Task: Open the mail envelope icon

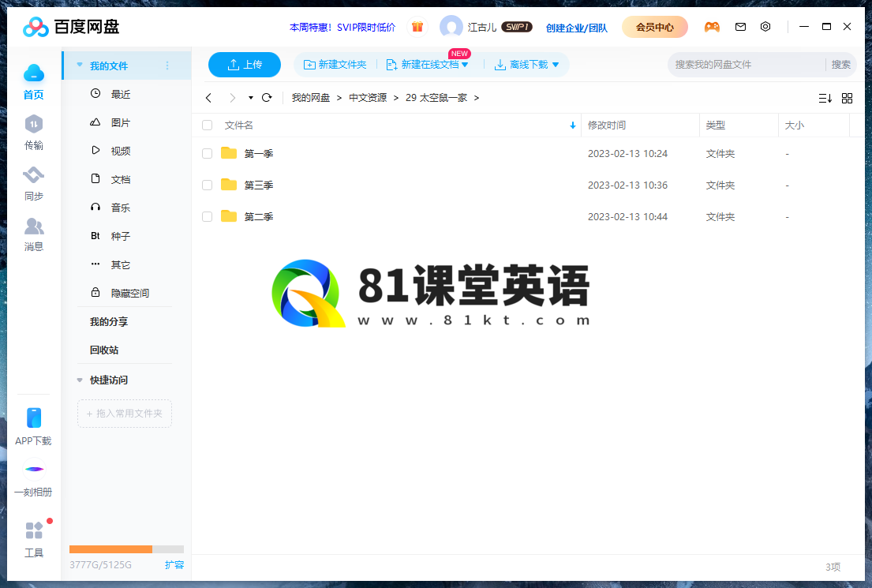Action: (x=740, y=27)
